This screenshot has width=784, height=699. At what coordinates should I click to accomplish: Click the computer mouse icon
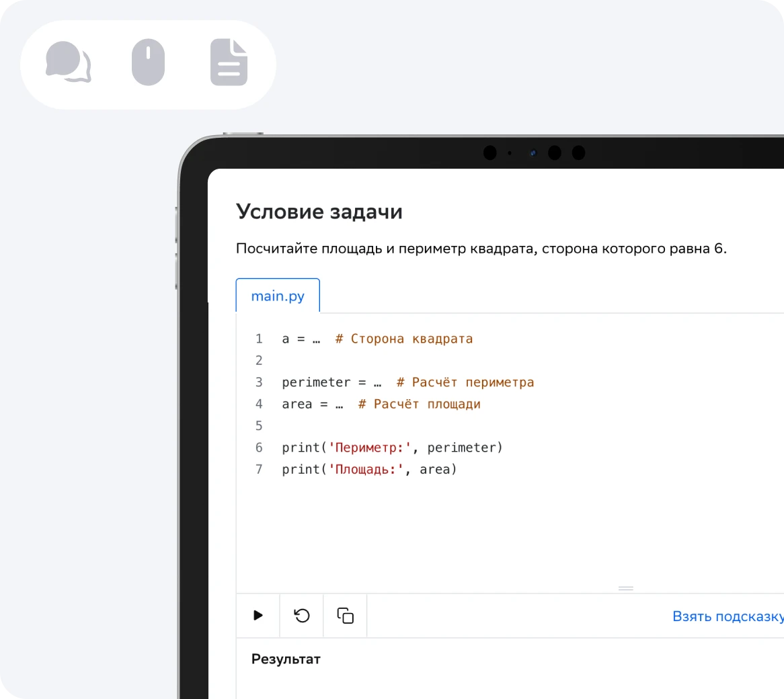coord(148,63)
